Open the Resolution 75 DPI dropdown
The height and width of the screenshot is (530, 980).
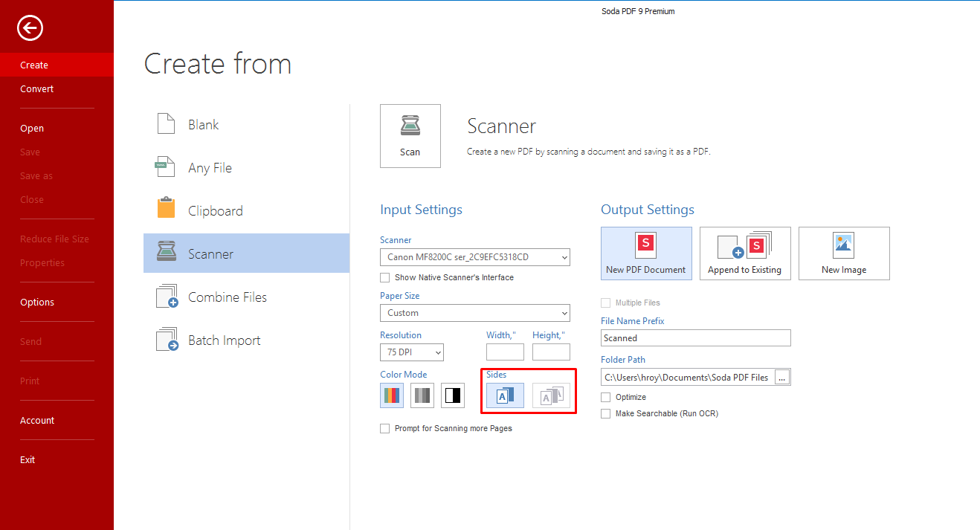click(x=411, y=352)
